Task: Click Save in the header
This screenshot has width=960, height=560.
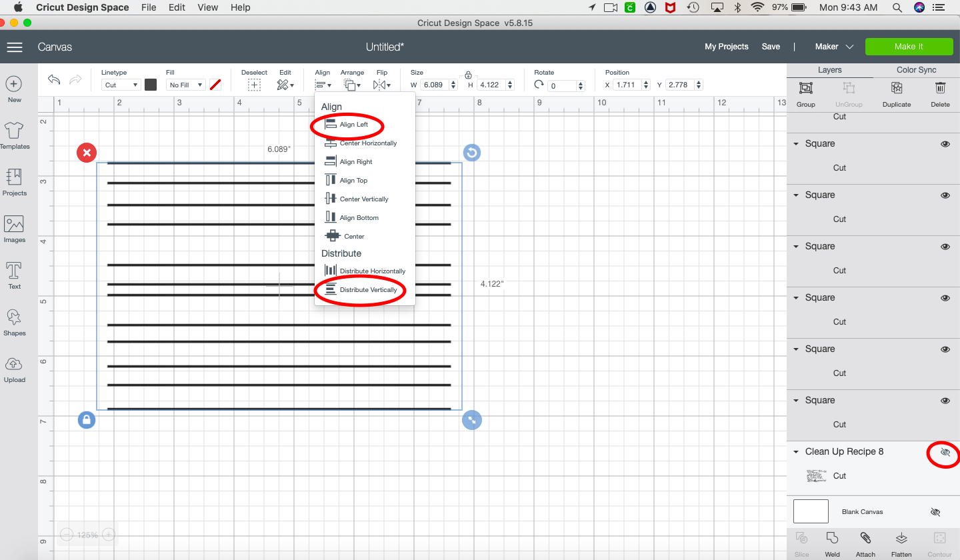Action: click(771, 47)
